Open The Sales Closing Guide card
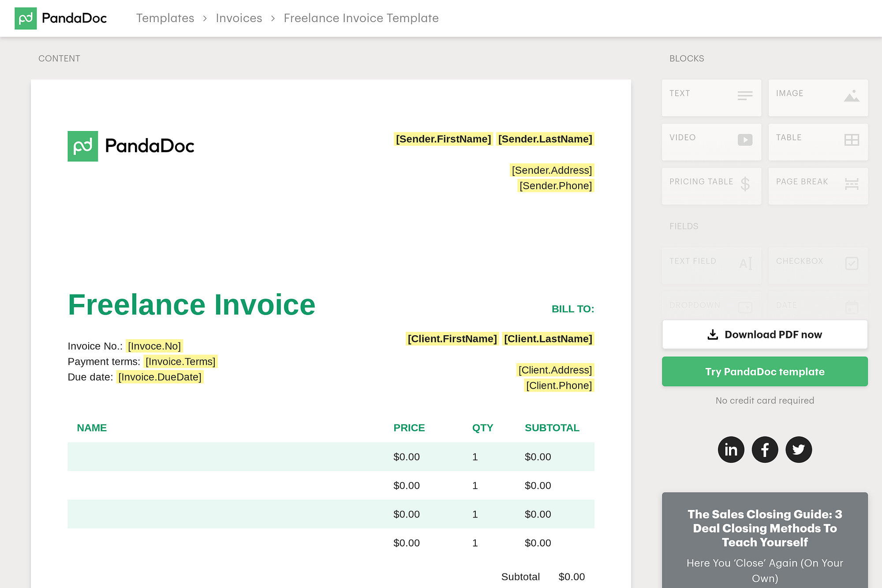This screenshot has width=882, height=588. 765,540
